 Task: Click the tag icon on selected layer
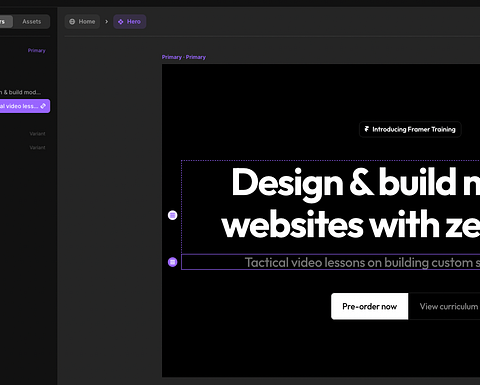pyautogui.click(x=43, y=106)
